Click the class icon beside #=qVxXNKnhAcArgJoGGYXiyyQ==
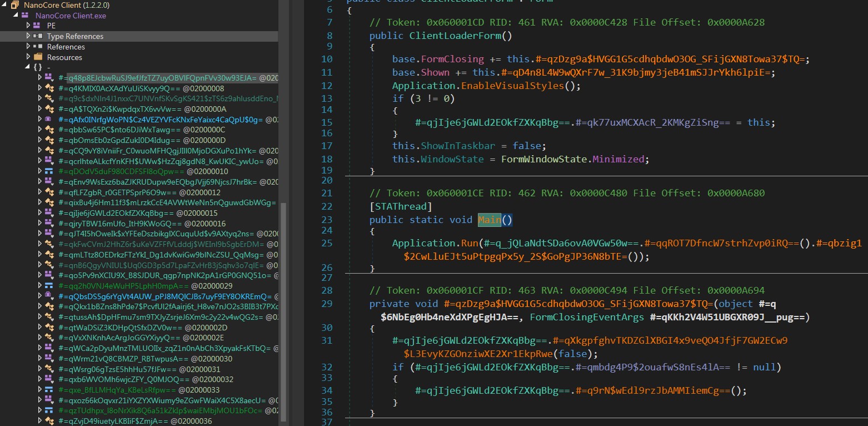 click(x=48, y=338)
